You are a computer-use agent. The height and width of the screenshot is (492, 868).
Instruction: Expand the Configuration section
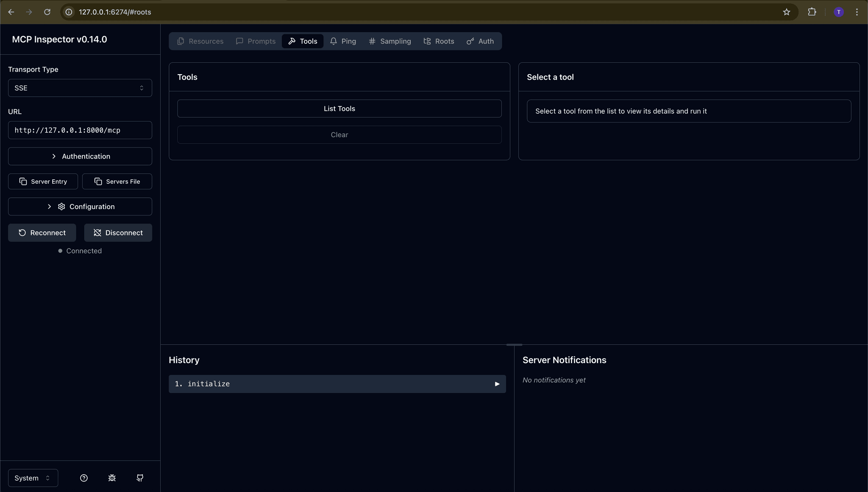(80, 207)
